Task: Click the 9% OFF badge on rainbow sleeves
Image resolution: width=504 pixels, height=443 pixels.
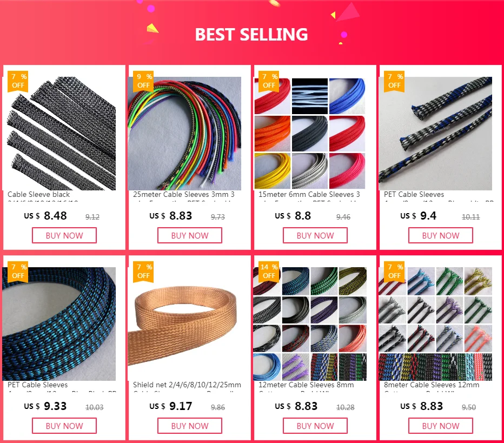Action: pyautogui.click(x=143, y=81)
